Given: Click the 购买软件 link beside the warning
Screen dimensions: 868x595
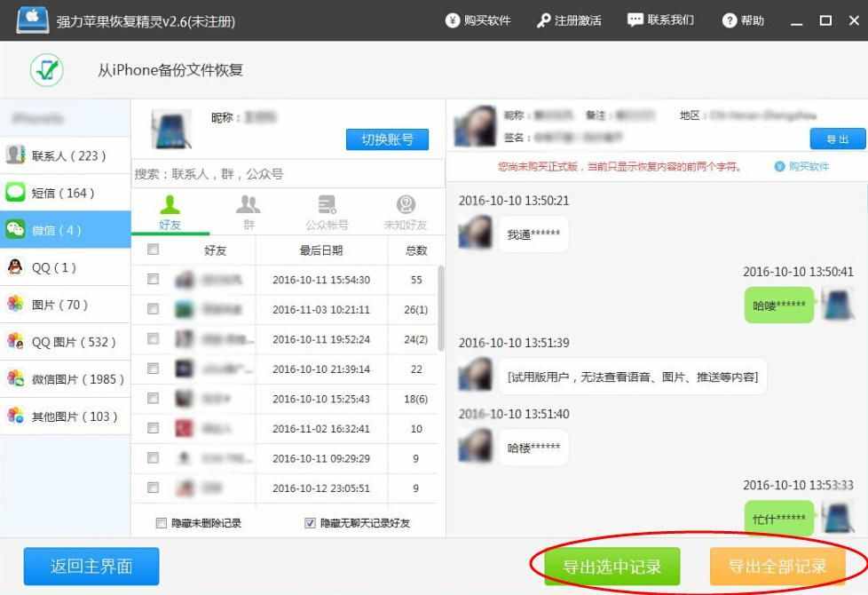Looking at the screenshot, I should click(801, 166).
